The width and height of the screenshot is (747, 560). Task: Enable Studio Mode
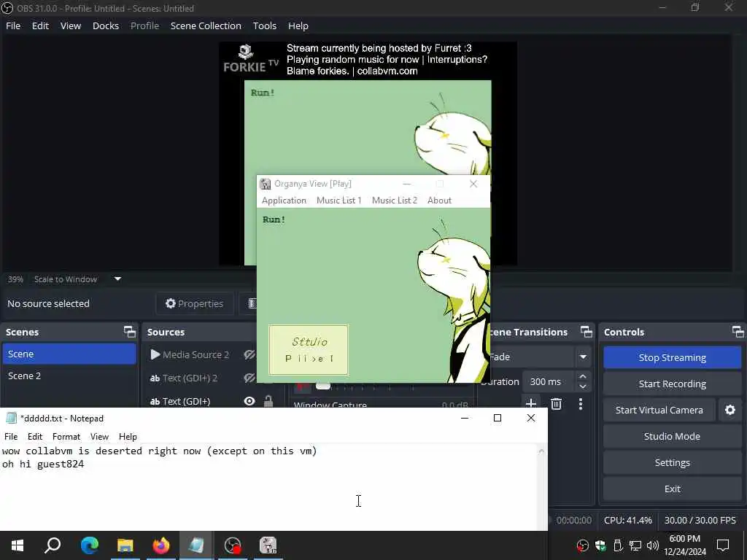coord(672,436)
